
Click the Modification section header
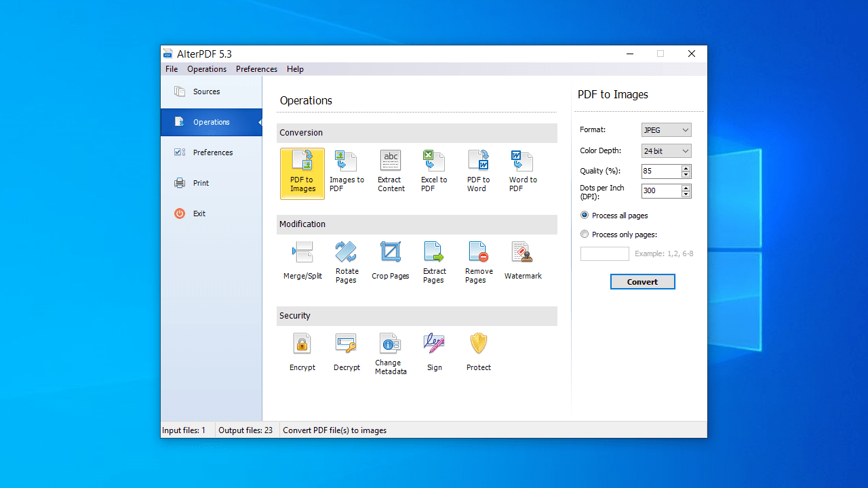click(x=417, y=224)
